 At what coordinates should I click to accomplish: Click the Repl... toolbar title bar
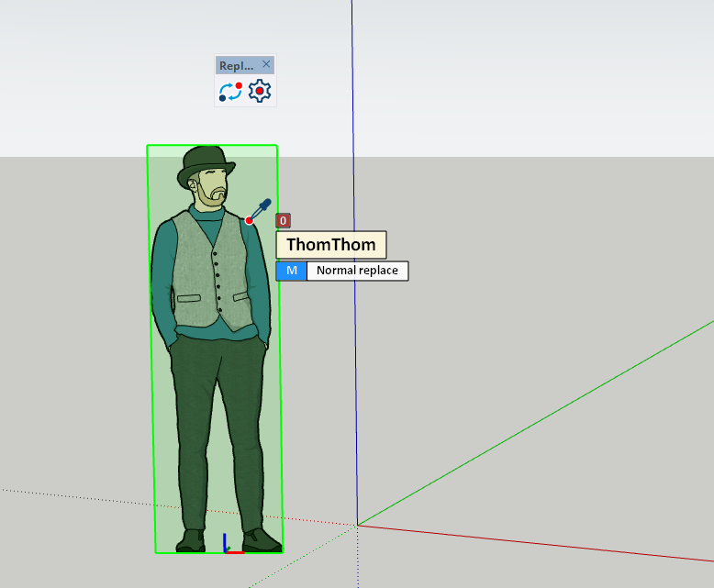point(236,66)
